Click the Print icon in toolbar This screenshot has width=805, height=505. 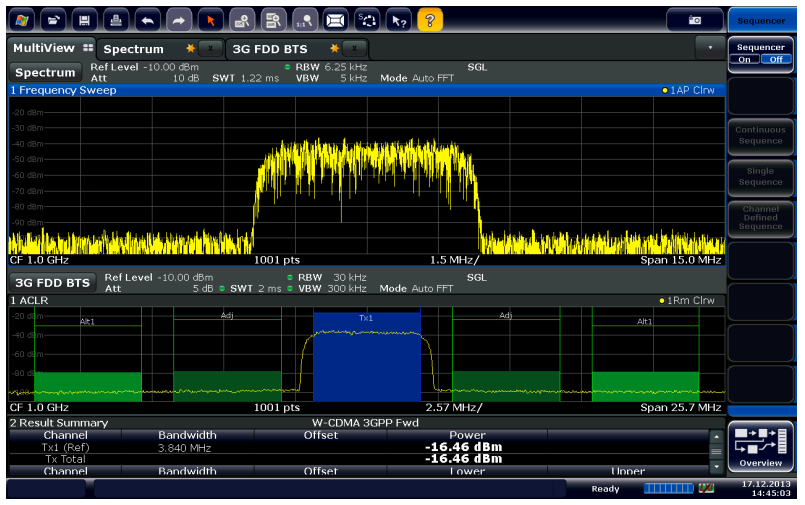click(x=116, y=21)
